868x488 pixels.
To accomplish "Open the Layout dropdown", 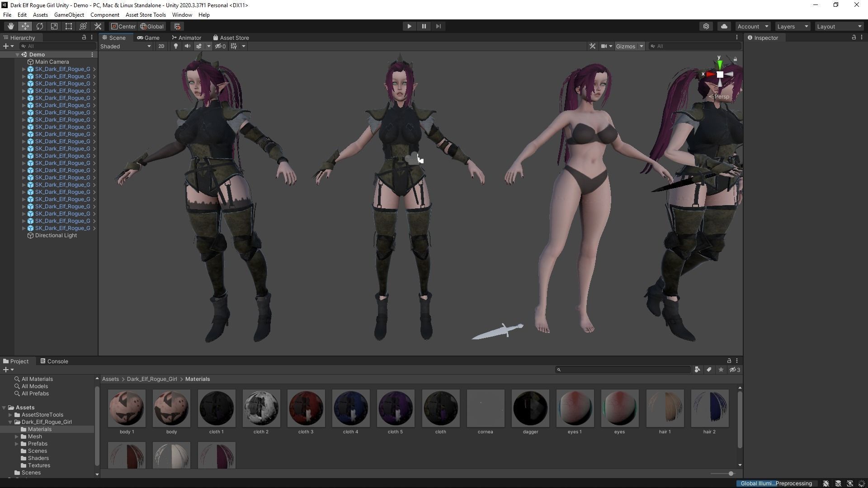I will tap(839, 26).
